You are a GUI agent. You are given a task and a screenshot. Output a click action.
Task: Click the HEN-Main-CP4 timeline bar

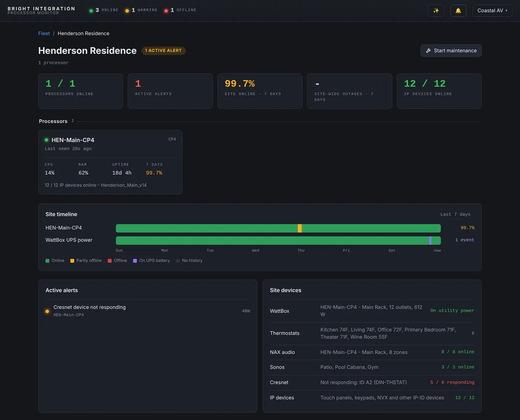click(278, 228)
